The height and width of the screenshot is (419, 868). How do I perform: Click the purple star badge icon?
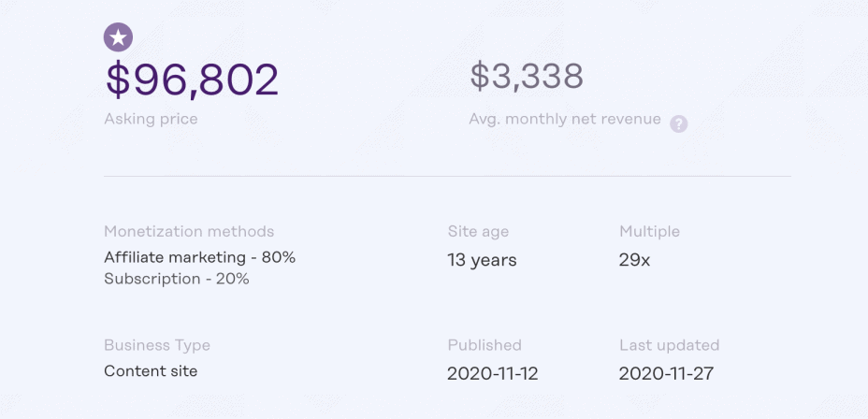[118, 37]
